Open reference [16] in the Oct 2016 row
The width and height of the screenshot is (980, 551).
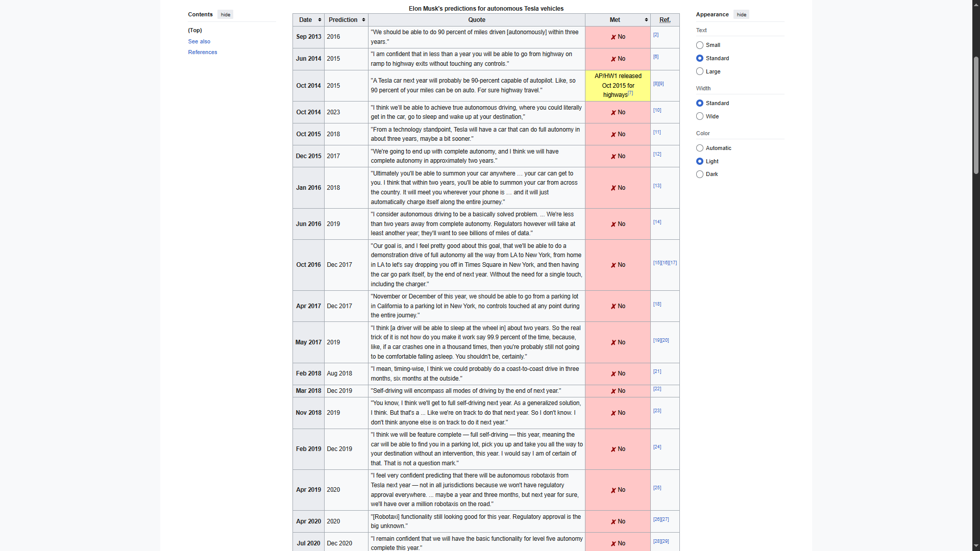(x=665, y=263)
